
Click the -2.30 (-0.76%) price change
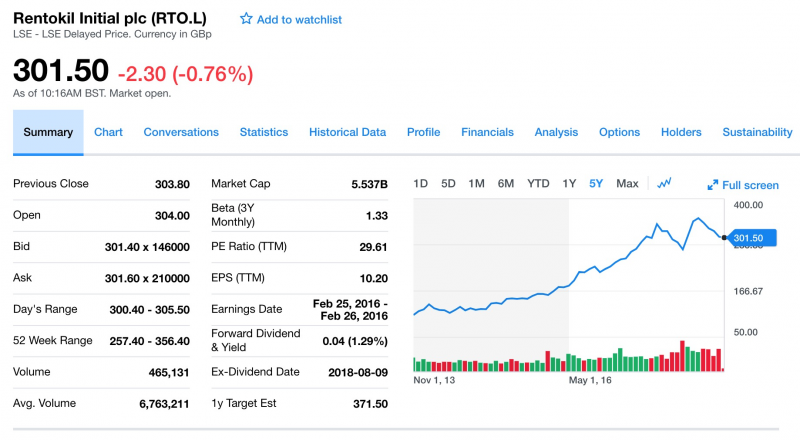pos(185,75)
